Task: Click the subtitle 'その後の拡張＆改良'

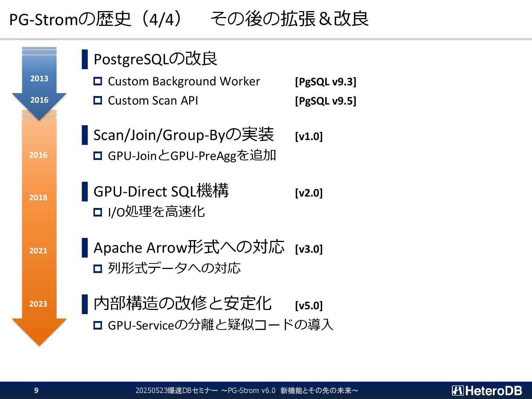Action: tap(290, 18)
